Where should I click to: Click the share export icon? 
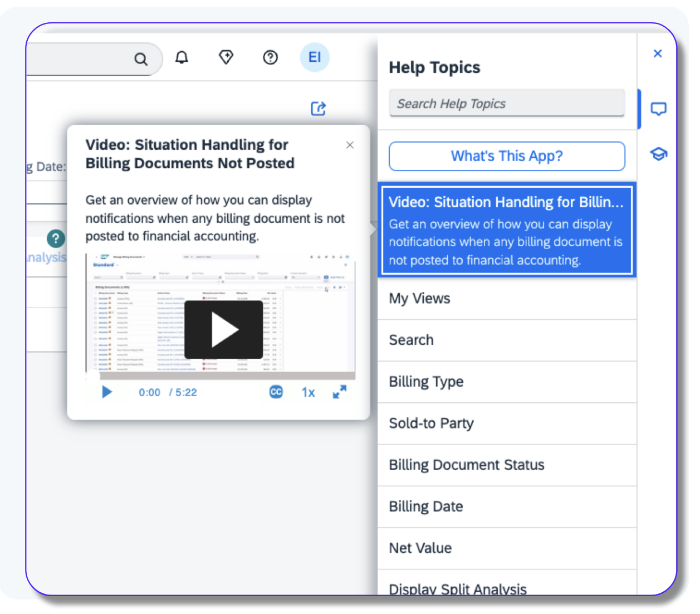pos(318,109)
